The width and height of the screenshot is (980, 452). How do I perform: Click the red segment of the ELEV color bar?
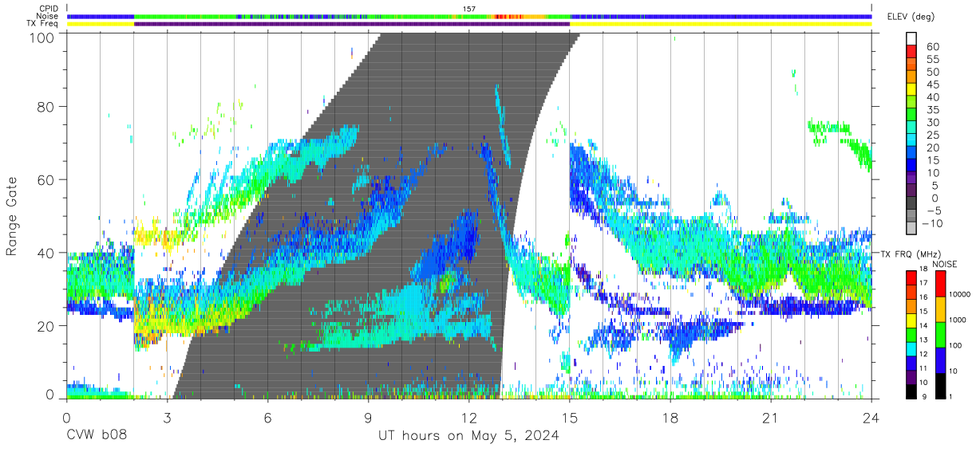(913, 52)
